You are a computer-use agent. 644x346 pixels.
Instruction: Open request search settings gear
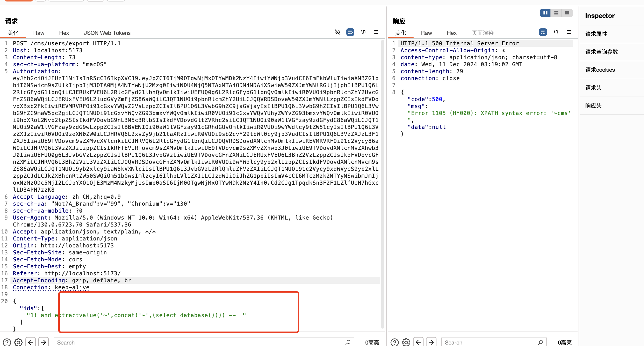18,342
